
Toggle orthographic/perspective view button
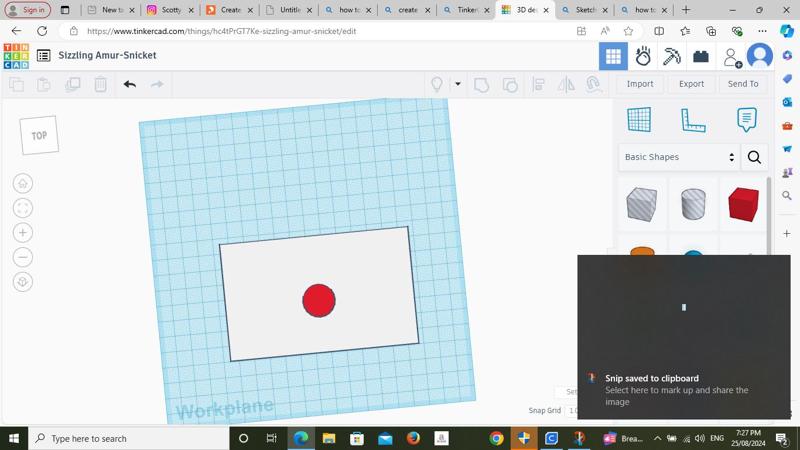[x=23, y=282]
